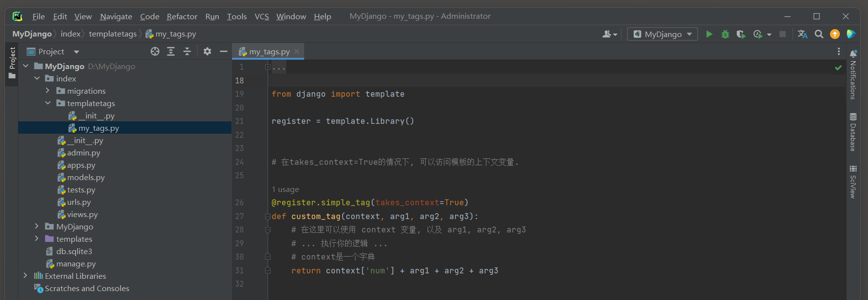Click Collapse All in Project panel
The width and height of the screenshot is (868, 300).
[x=187, y=51]
